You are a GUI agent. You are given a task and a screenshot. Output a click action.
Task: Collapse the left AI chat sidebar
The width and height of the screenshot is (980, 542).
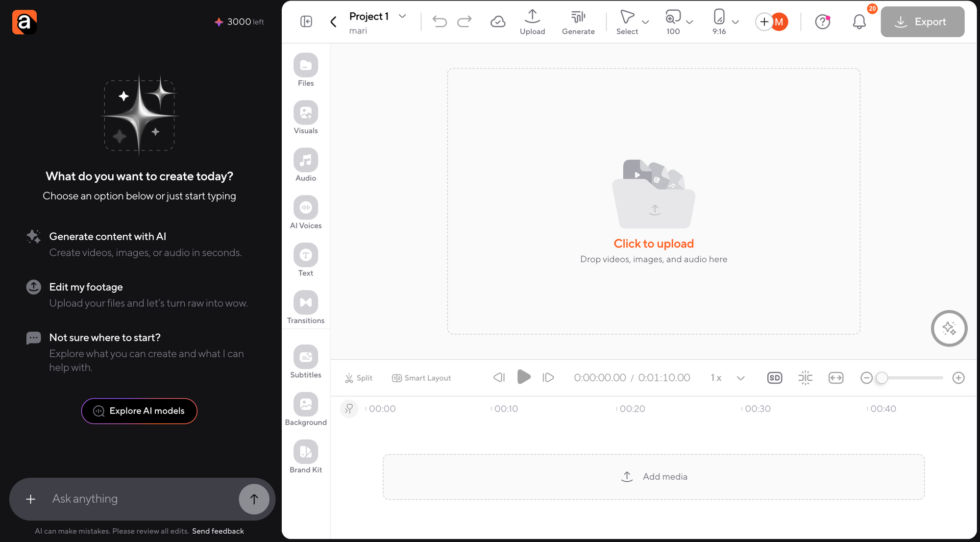tap(306, 22)
